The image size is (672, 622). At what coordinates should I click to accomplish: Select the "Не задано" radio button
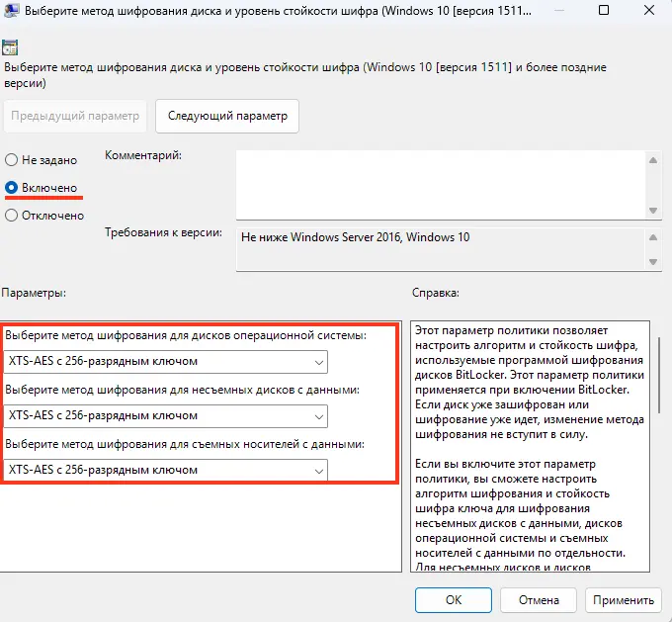coord(12,159)
